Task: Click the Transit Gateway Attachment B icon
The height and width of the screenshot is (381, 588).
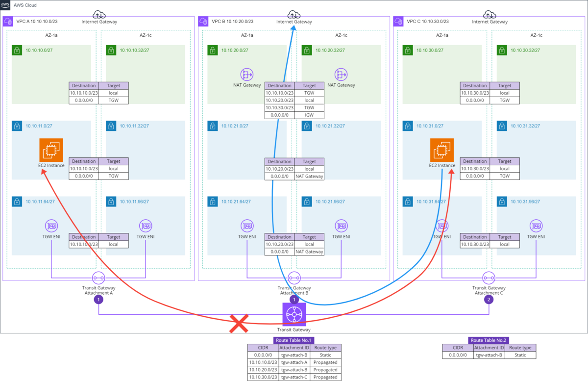Action: [294, 278]
